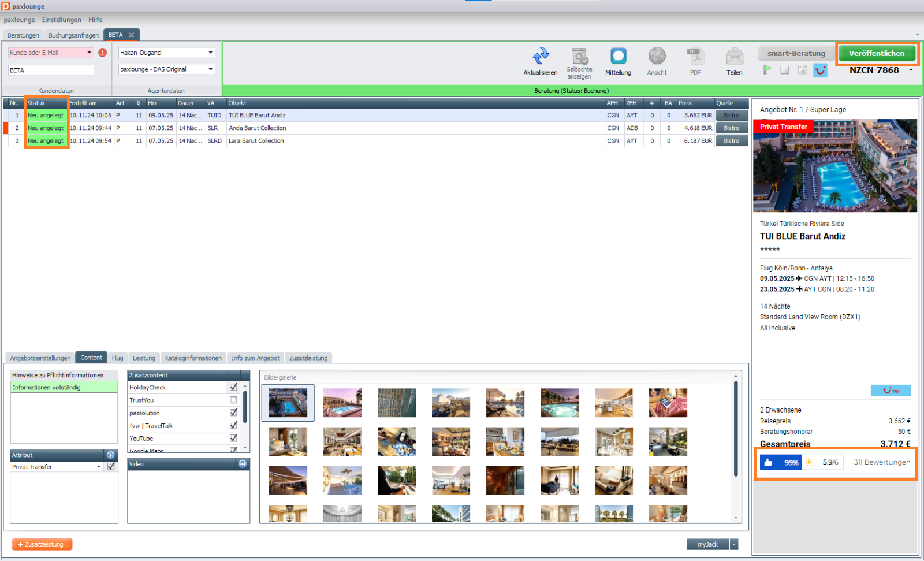Open the Kataloginformationen tab
The image size is (924, 561).
click(x=193, y=358)
